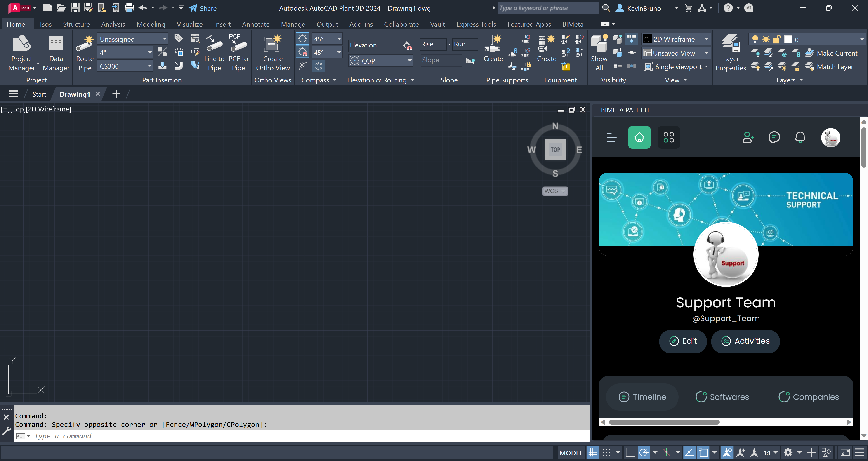The height and width of the screenshot is (461, 868).
Task: Switch to the BIMeta ribbon tab
Action: point(573,24)
